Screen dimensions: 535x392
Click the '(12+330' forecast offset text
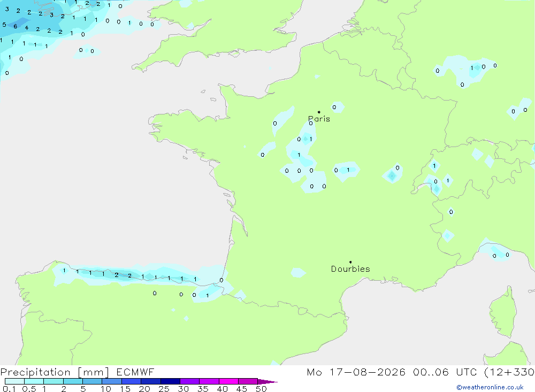point(509,372)
